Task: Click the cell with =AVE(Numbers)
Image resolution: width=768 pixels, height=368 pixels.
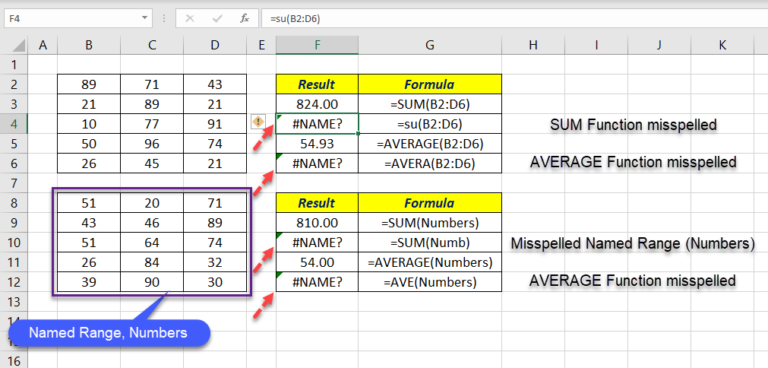Action: (x=430, y=282)
